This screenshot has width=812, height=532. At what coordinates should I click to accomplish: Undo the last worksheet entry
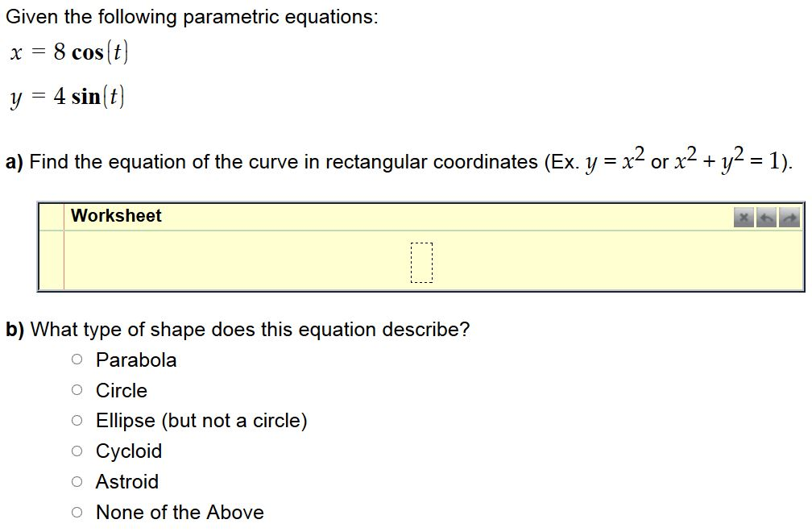pyautogui.click(x=766, y=217)
